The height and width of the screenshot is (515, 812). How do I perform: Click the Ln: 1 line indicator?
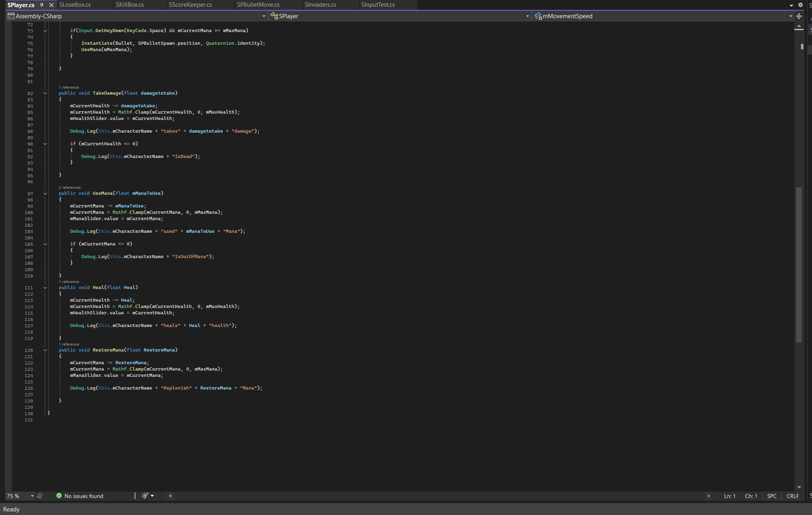(x=730, y=496)
